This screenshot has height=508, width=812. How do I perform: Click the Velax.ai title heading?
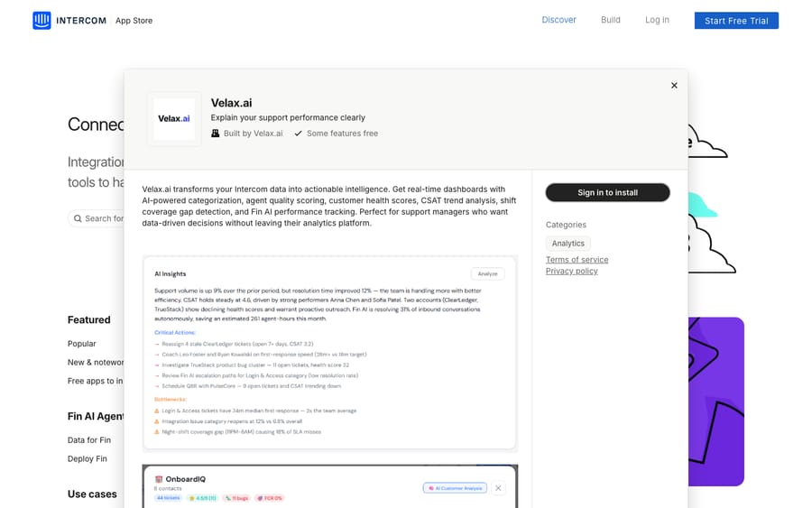pyautogui.click(x=231, y=103)
